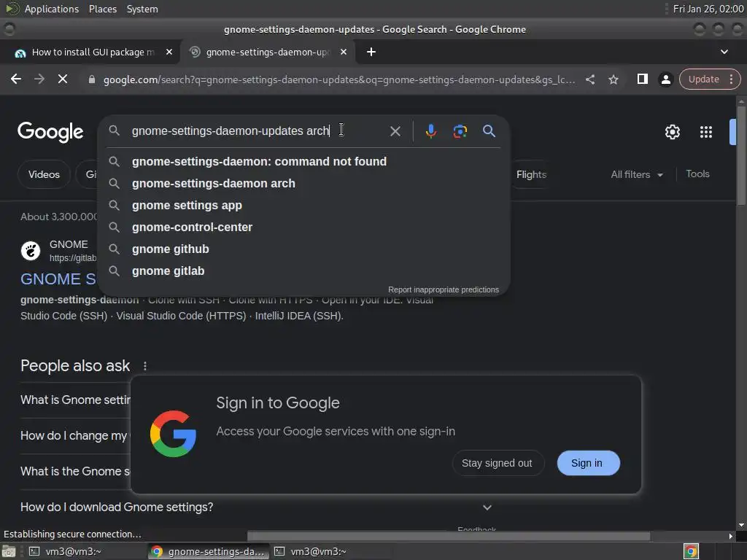Select suggestion 'gnome-settings-daemon: command not found'
The height and width of the screenshot is (560, 747).
pyautogui.click(x=303, y=161)
